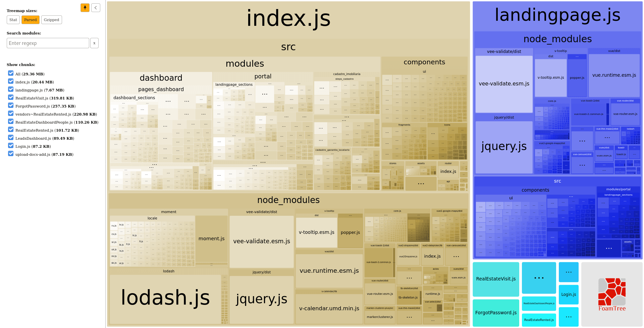The height and width of the screenshot is (328, 644).
Task: Click the ru.js locale block
Action: click(x=114, y=226)
